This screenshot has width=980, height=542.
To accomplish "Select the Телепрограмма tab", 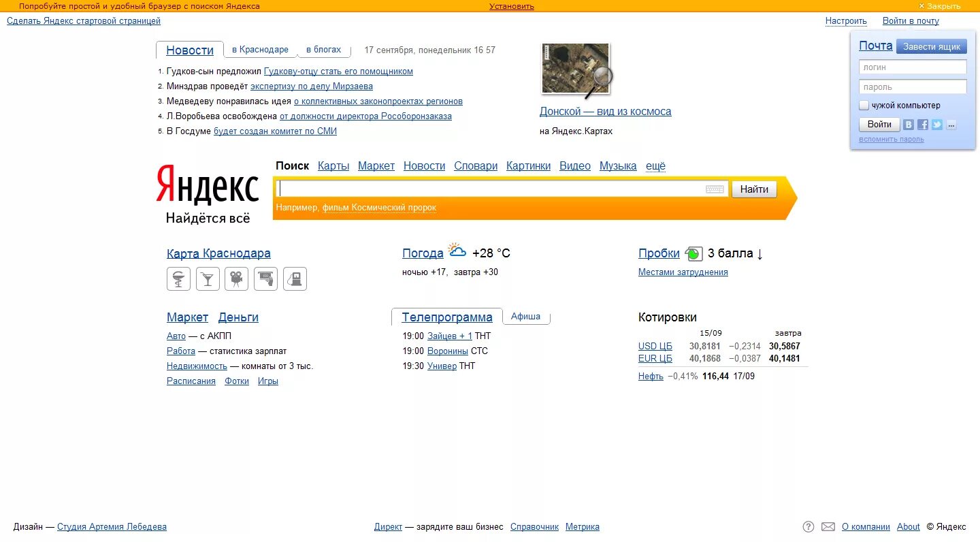I will tap(447, 317).
